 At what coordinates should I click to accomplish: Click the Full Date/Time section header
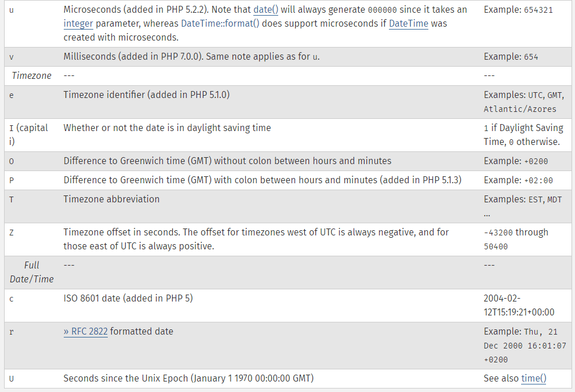coord(31,272)
